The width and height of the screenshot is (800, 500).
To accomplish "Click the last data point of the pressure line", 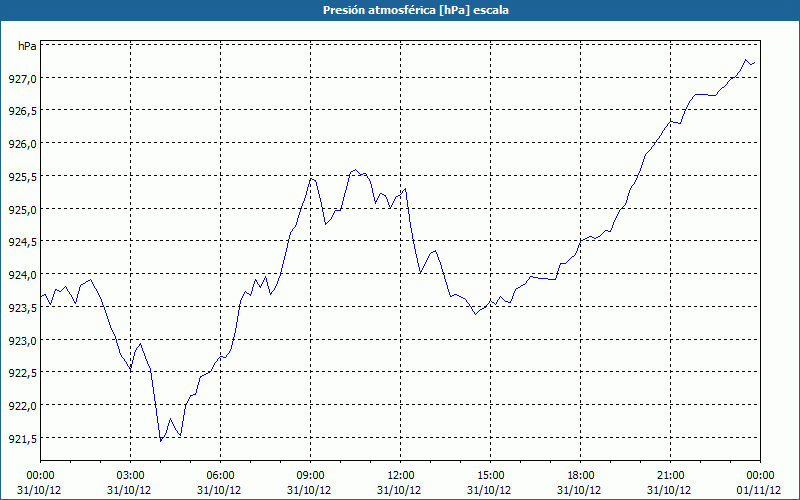I will tap(755, 62).
